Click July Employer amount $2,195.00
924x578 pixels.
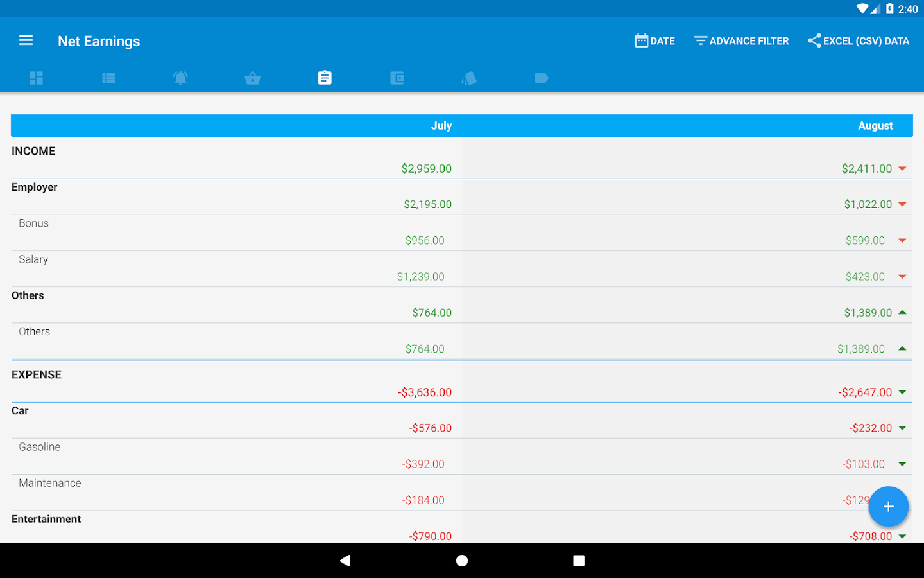[x=428, y=204]
